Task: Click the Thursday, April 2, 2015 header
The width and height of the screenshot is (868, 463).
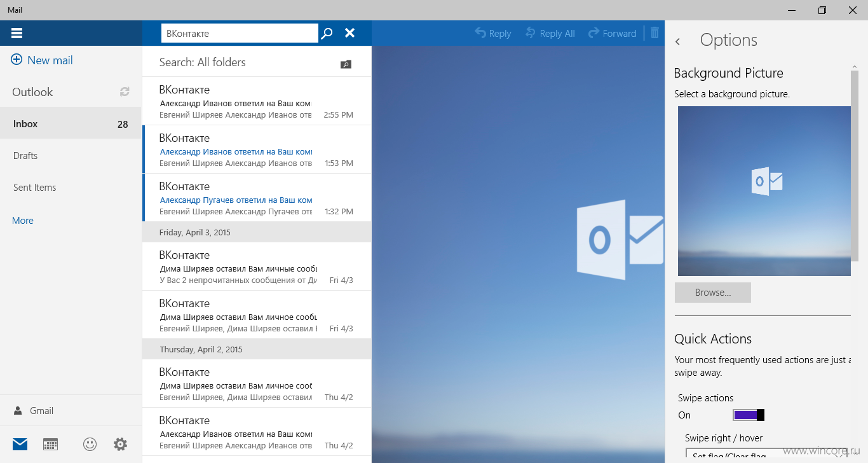Action: [257, 349]
